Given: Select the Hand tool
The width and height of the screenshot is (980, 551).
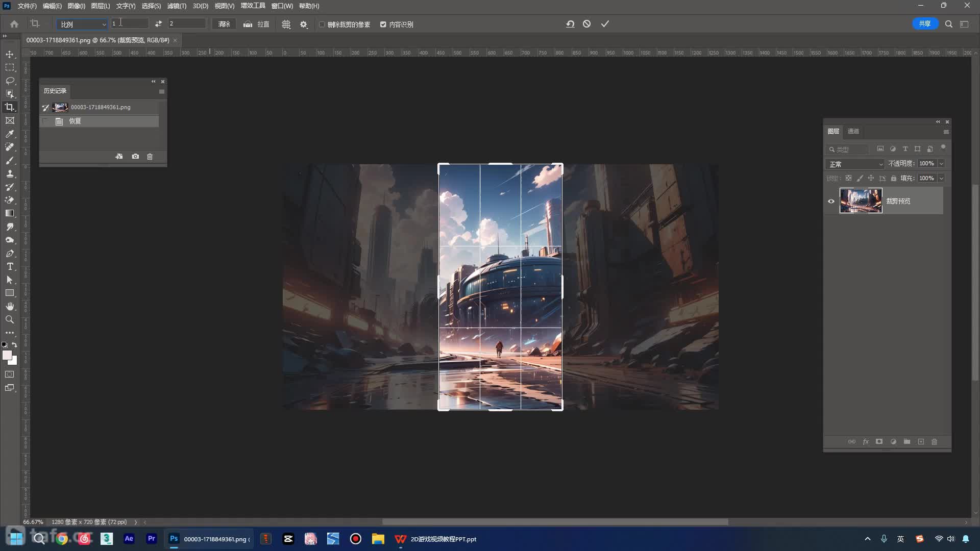Looking at the screenshot, I should [10, 306].
